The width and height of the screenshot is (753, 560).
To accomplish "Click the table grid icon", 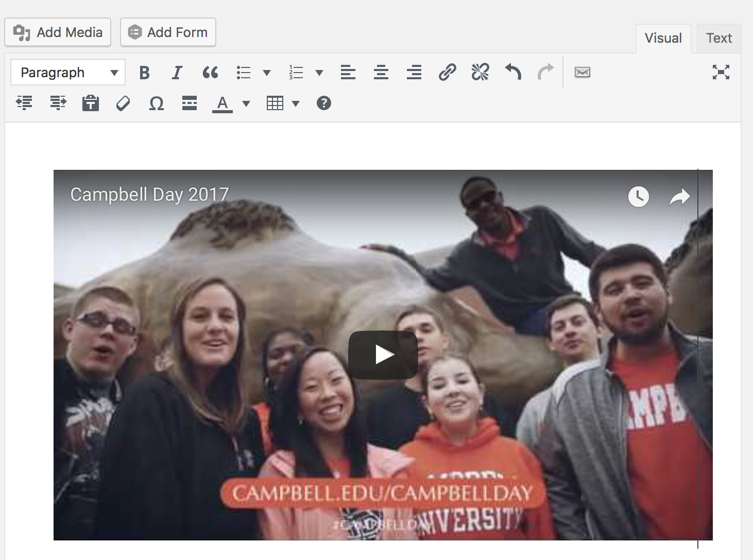I will tap(275, 103).
